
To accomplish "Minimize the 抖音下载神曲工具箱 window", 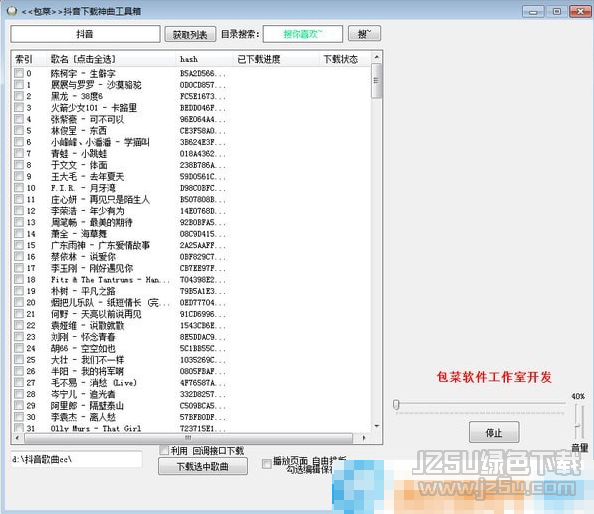I will 533,11.
